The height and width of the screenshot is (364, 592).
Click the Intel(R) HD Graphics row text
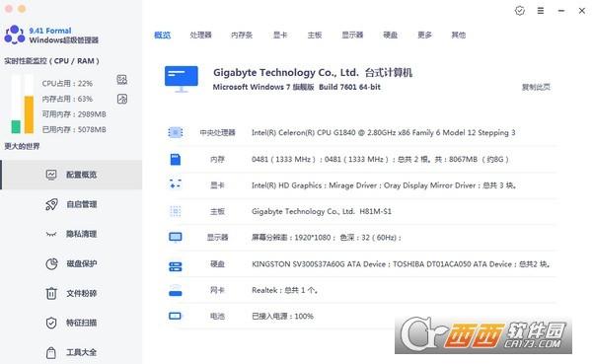coord(384,185)
